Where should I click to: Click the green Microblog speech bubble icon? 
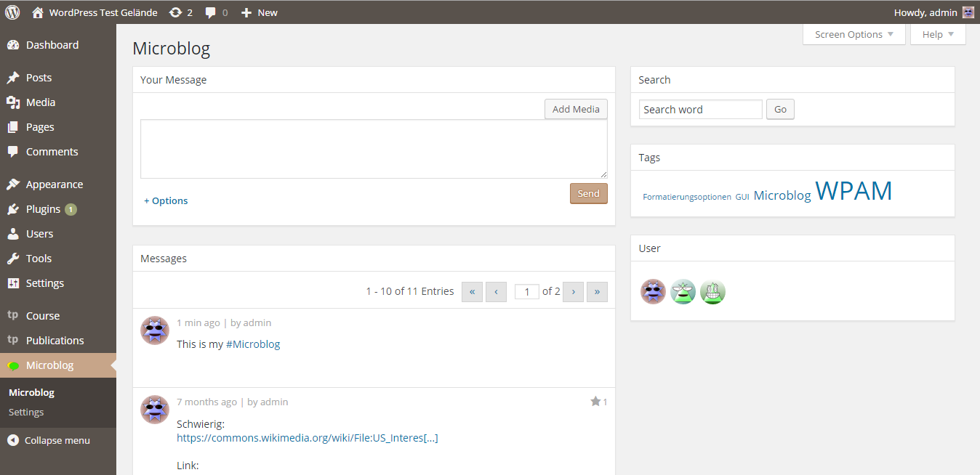click(x=13, y=366)
